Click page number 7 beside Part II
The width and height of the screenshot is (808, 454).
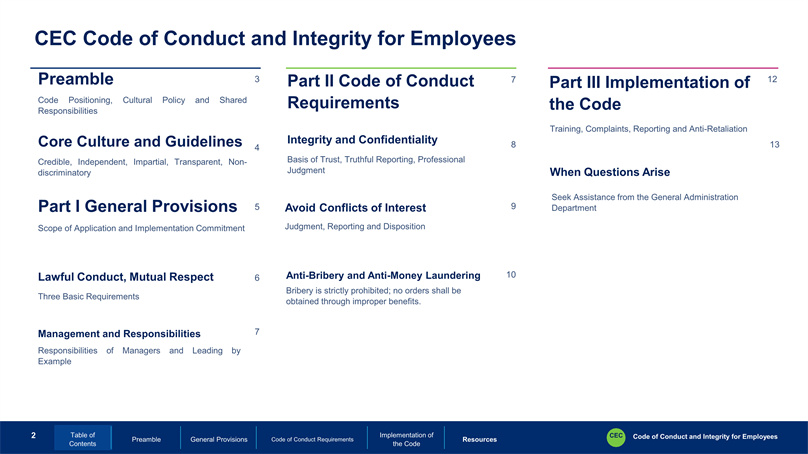coord(513,79)
